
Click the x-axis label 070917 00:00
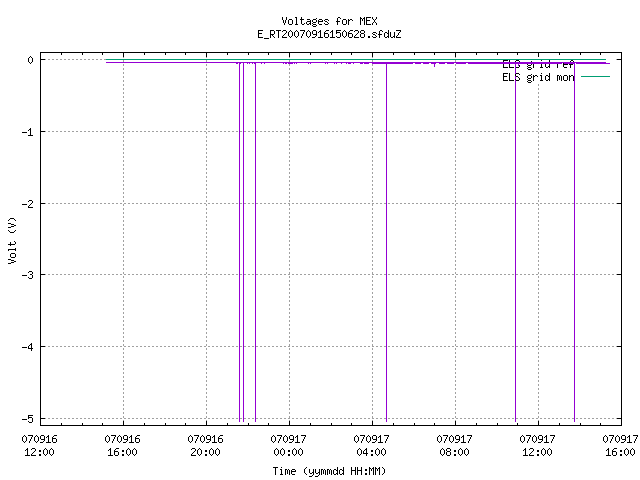288,446
